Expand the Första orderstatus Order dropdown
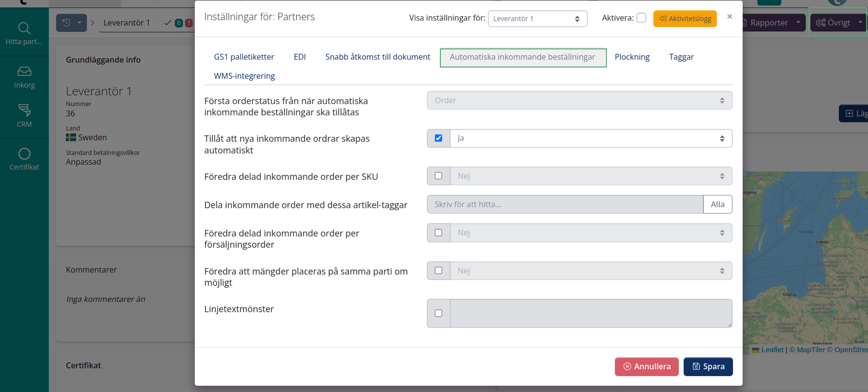 pyautogui.click(x=579, y=100)
